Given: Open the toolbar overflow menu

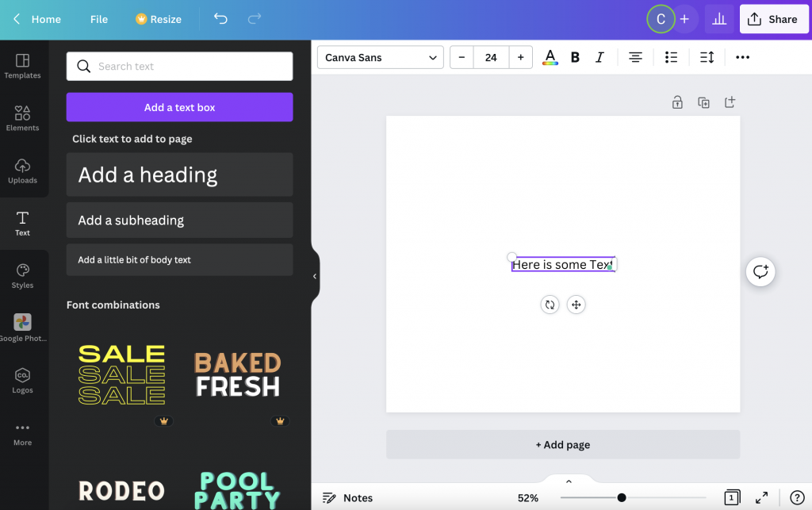Looking at the screenshot, I should pyautogui.click(x=742, y=57).
